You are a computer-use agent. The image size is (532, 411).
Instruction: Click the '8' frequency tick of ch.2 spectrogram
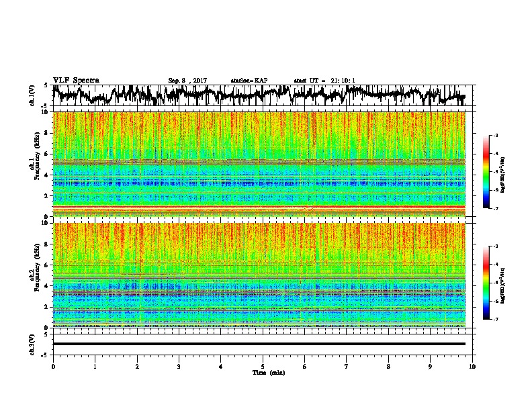[x=48, y=244]
